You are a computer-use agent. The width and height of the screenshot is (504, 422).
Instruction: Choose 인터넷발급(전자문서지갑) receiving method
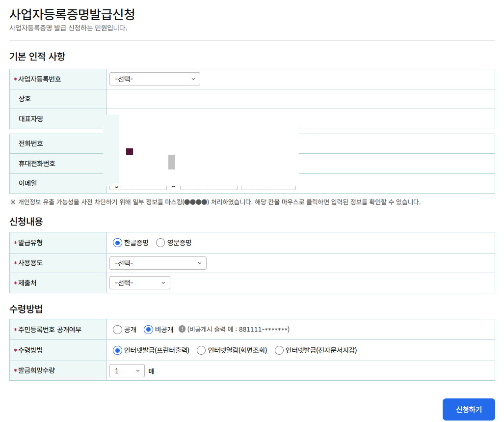point(279,350)
